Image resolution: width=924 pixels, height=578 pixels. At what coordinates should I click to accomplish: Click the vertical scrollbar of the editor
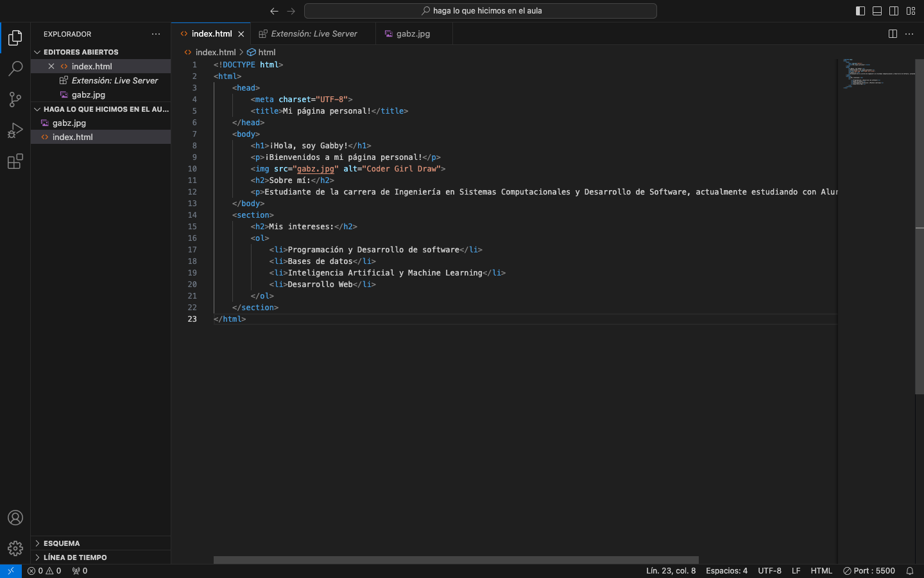point(920,227)
